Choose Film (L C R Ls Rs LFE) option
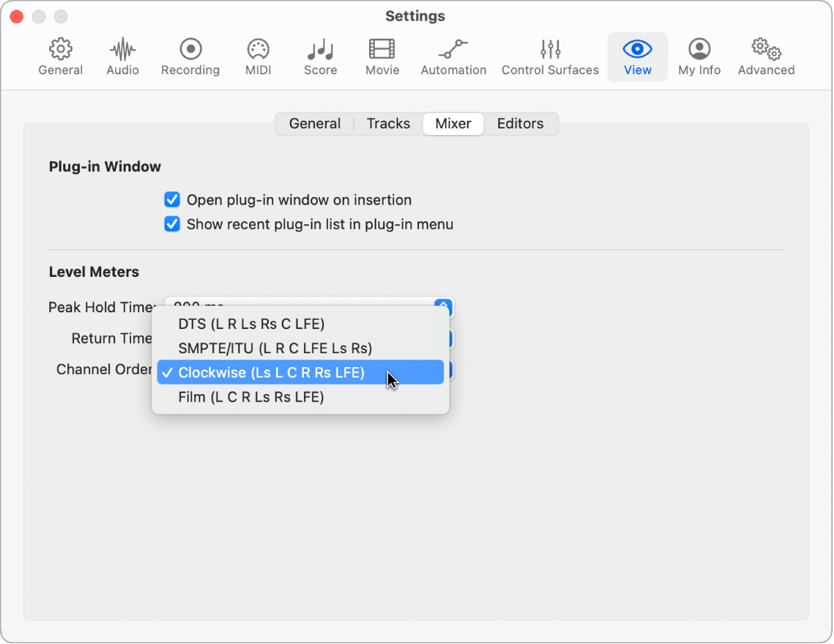The width and height of the screenshot is (834, 644). tap(300, 397)
